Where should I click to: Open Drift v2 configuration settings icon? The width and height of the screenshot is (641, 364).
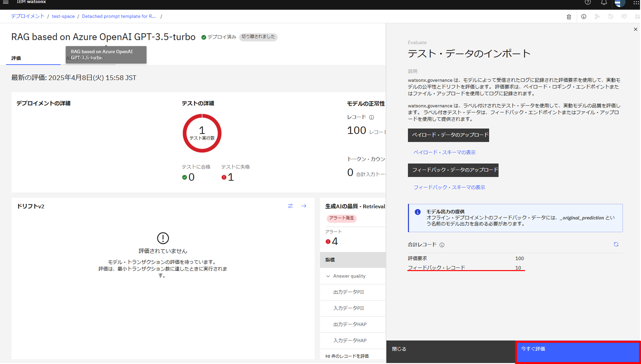290,206
